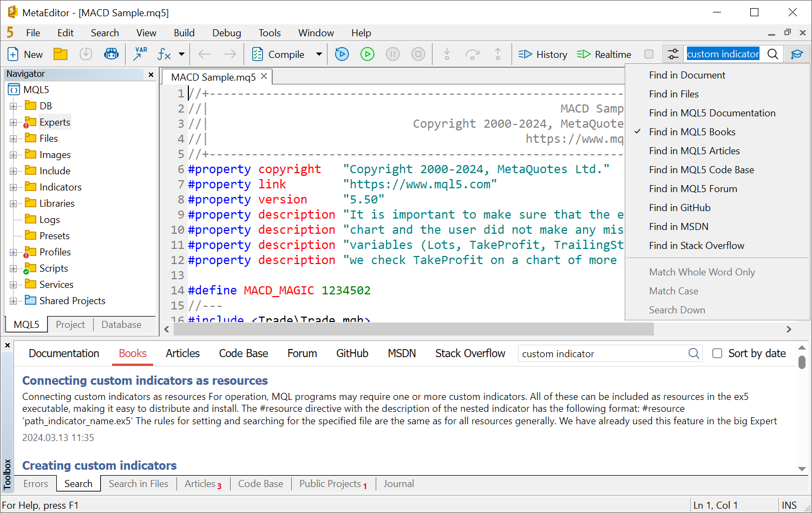Click the graduation cap icon

[x=797, y=54]
